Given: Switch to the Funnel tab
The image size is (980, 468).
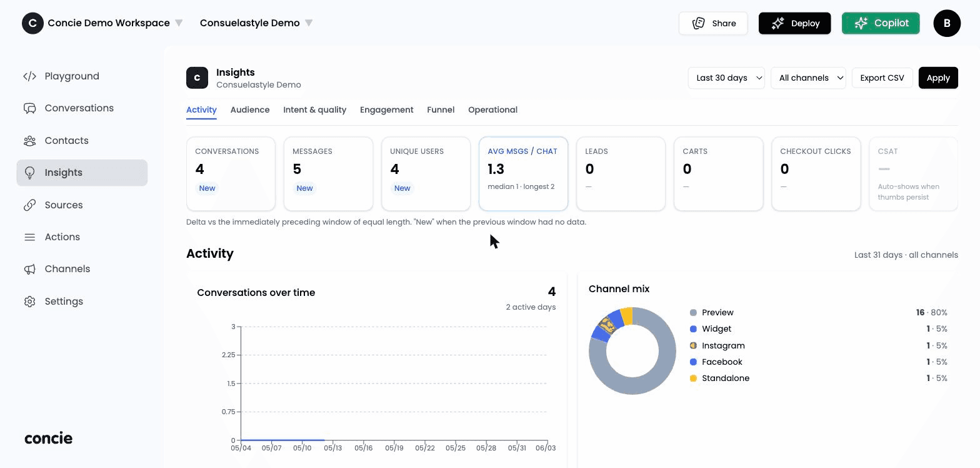Looking at the screenshot, I should tap(441, 109).
